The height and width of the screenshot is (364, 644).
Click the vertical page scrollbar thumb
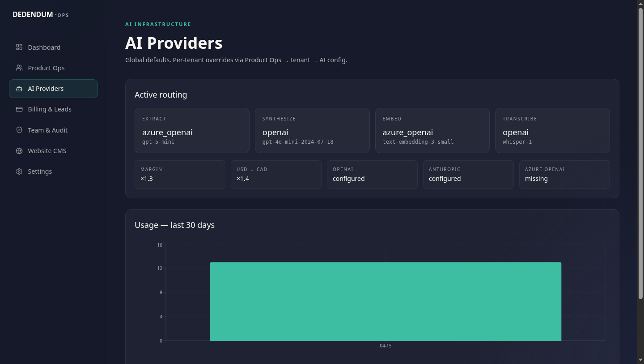coord(640,154)
